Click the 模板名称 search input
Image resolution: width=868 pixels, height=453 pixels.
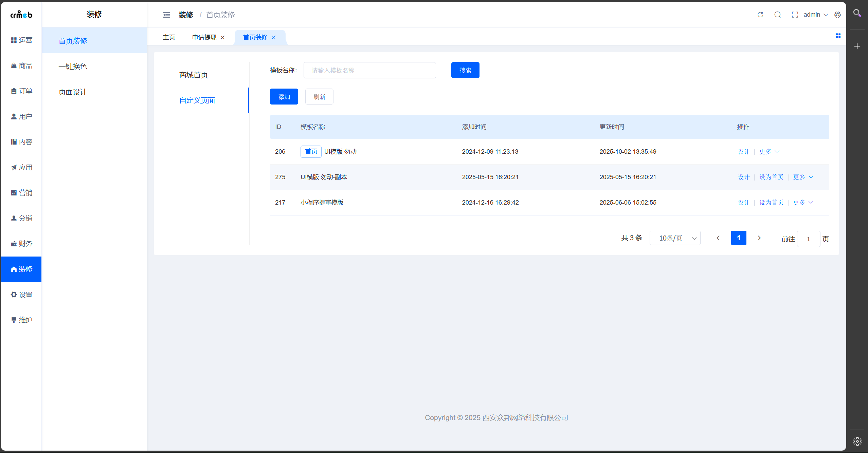(x=369, y=70)
